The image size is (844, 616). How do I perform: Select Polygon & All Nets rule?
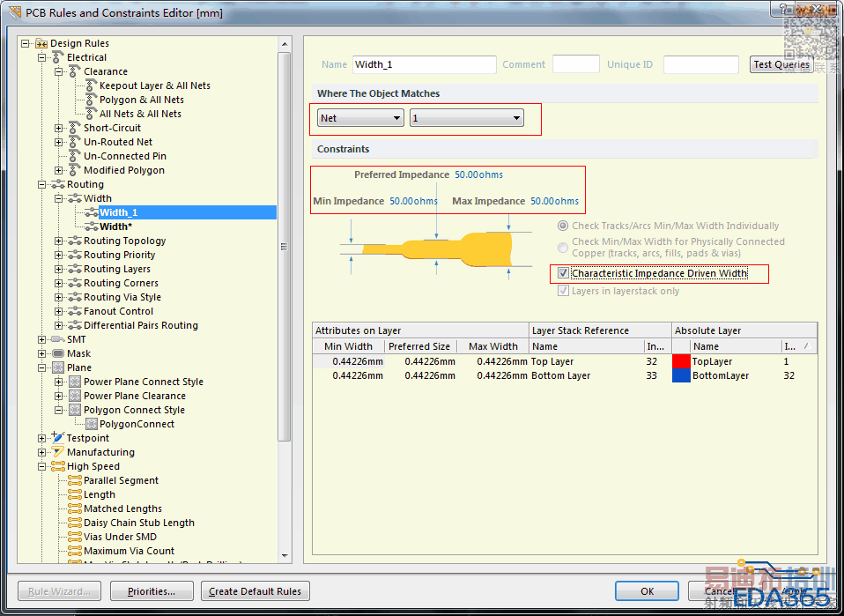tap(142, 99)
